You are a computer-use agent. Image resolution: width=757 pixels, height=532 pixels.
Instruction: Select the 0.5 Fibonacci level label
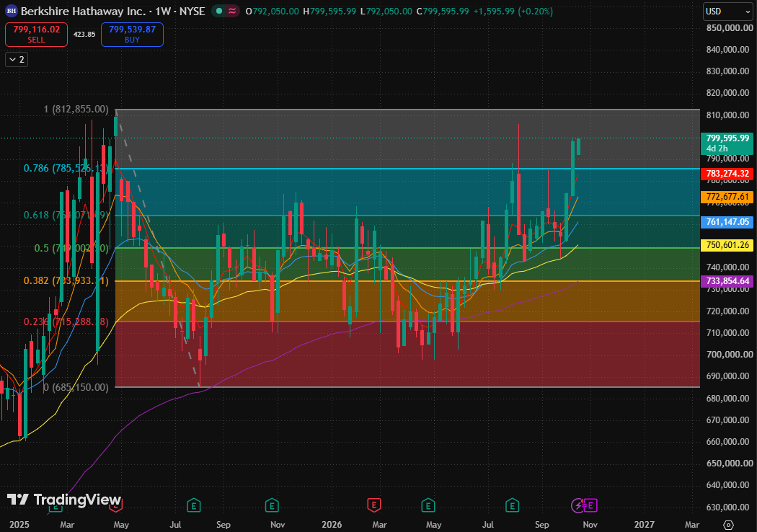pos(71,248)
